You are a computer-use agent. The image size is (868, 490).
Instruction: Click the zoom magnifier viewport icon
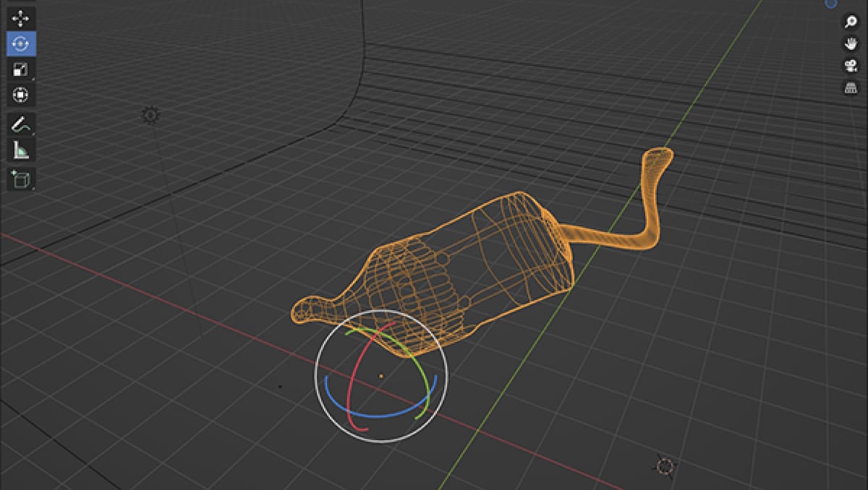[x=851, y=22]
